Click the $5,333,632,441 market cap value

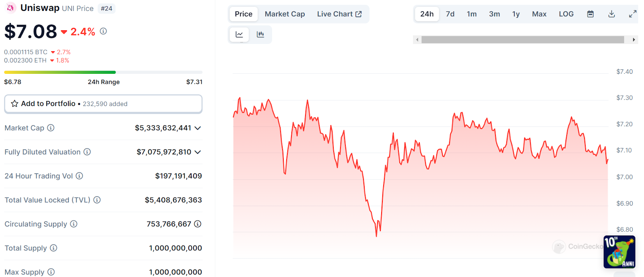coord(163,128)
